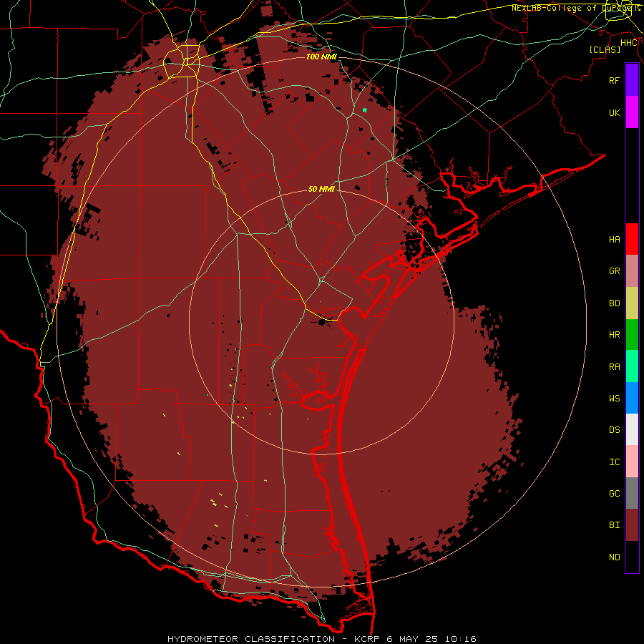Click the 'HYDROMETEOR CLASSIFICATION' caption text
The width and height of the screenshot is (644, 644).
click(x=251, y=639)
